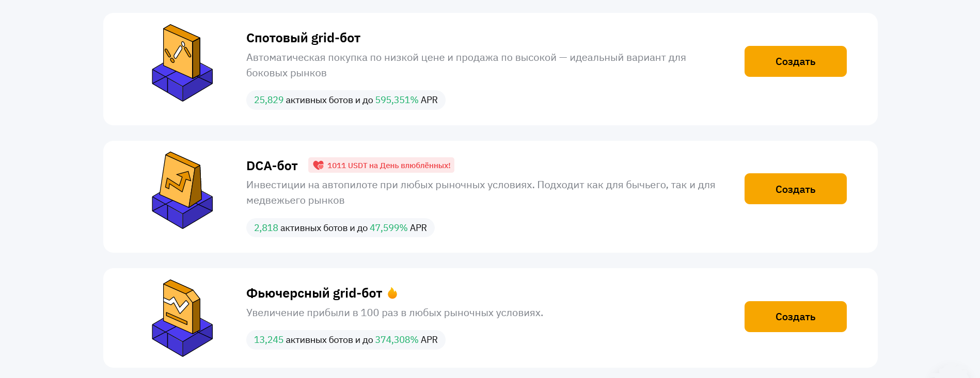
Task: Click the heart icon in the promo badge
Action: (x=318, y=166)
